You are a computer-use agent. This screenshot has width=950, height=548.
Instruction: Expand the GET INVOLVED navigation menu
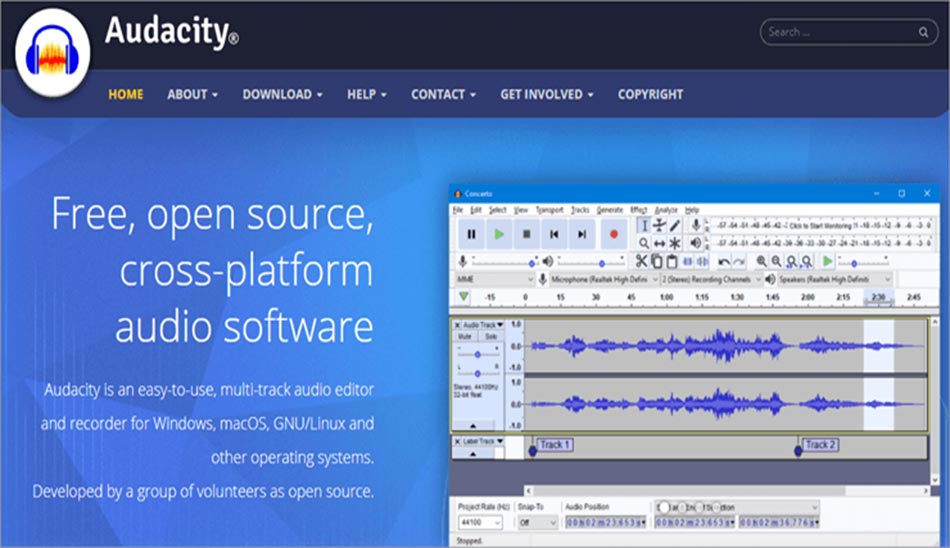(x=546, y=95)
